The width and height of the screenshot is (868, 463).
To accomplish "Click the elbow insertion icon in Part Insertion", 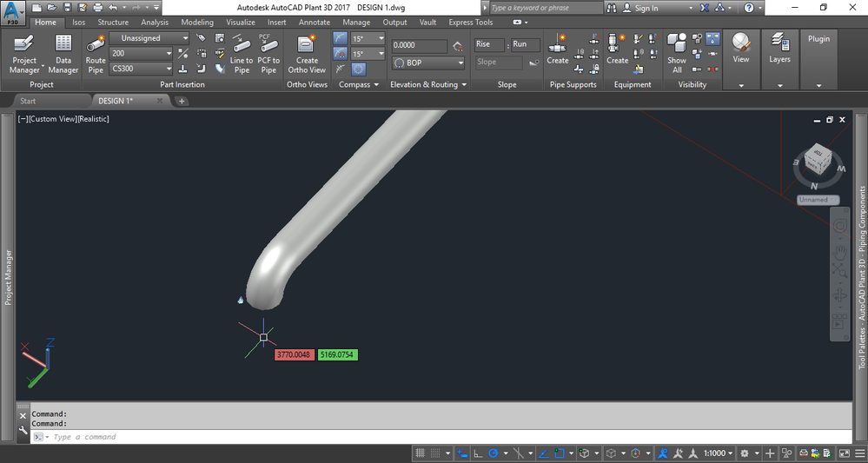I will [201, 69].
